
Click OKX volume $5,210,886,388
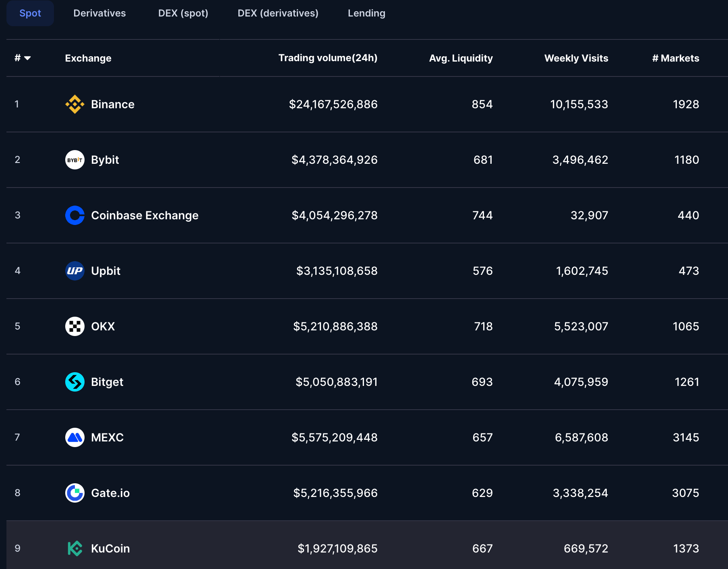335,326
